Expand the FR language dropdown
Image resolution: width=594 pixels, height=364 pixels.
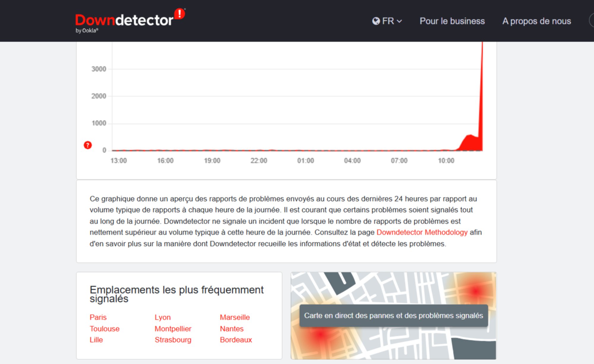[388, 21]
